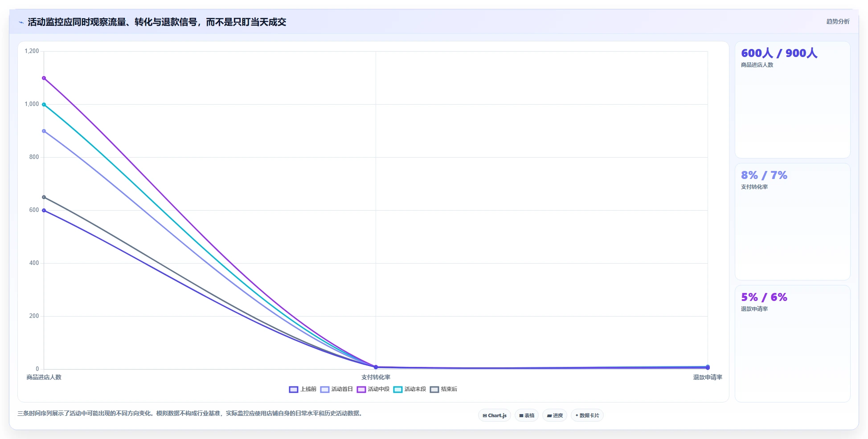Click the 进度 tag pill
868x439 pixels.
[x=555, y=415]
